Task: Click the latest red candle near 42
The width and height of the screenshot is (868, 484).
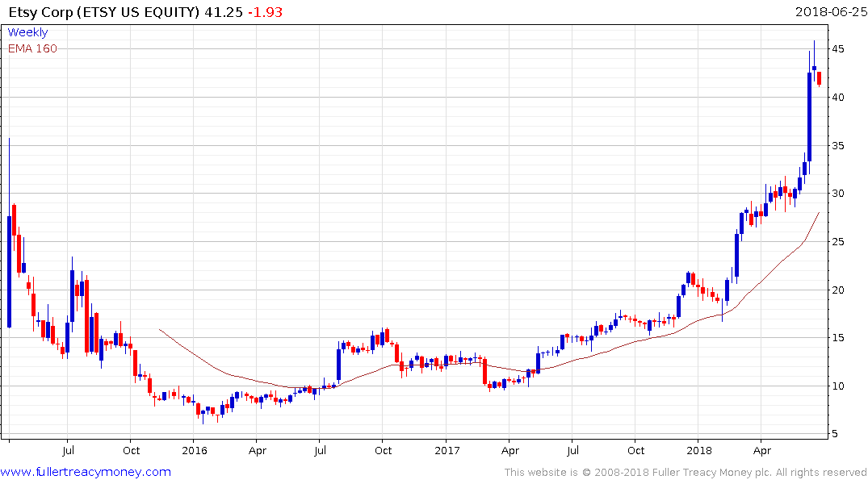Action: [820, 78]
